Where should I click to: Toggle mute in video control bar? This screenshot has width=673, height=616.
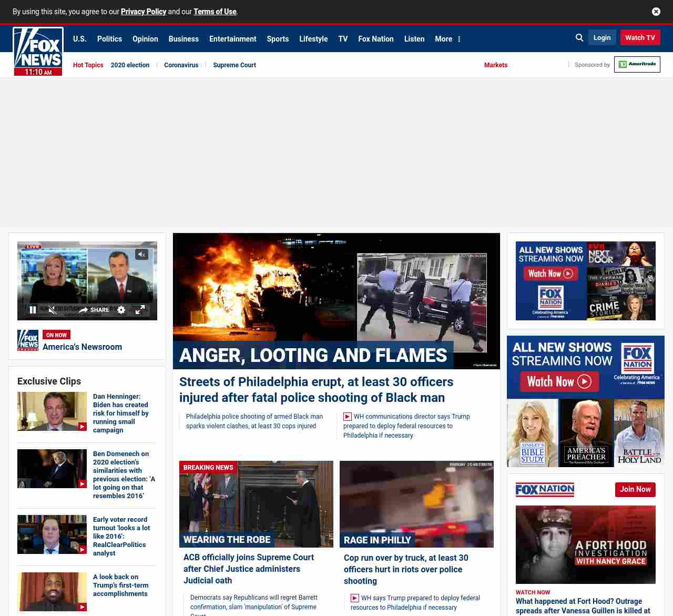tap(52, 310)
